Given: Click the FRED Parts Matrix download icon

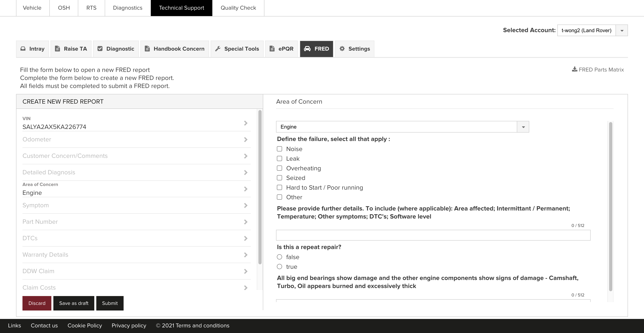Looking at the screenshot, I should (575, 69).
